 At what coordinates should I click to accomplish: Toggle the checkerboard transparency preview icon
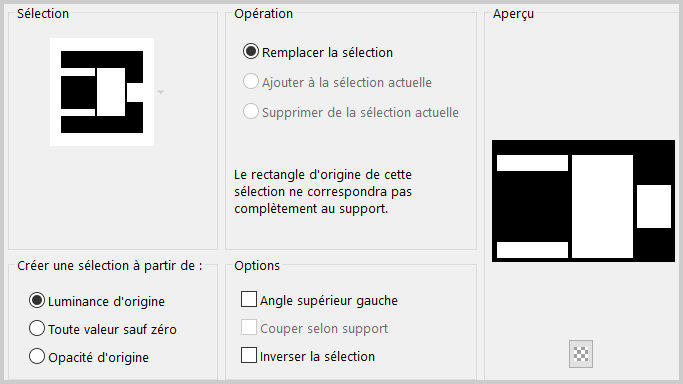coord(581,354)
